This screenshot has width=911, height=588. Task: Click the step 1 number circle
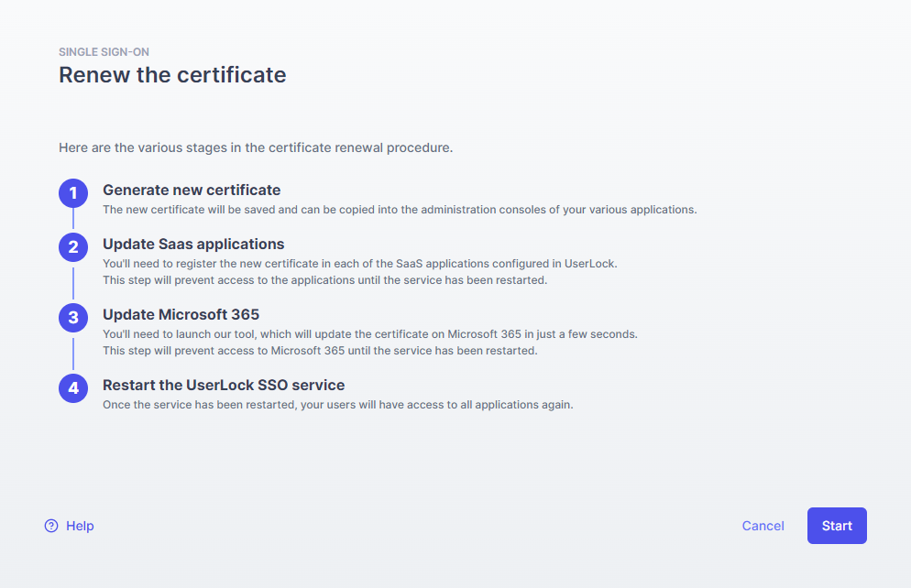(x=73, y=193)
